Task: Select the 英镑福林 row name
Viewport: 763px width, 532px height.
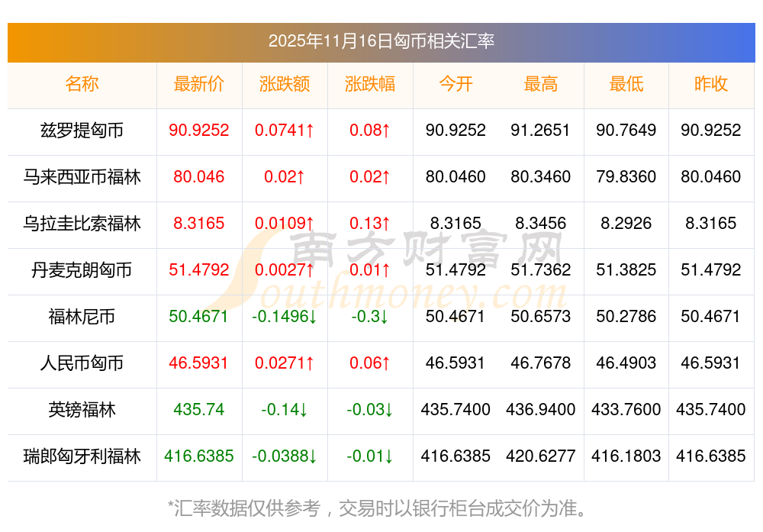Action: coord(82,409)
